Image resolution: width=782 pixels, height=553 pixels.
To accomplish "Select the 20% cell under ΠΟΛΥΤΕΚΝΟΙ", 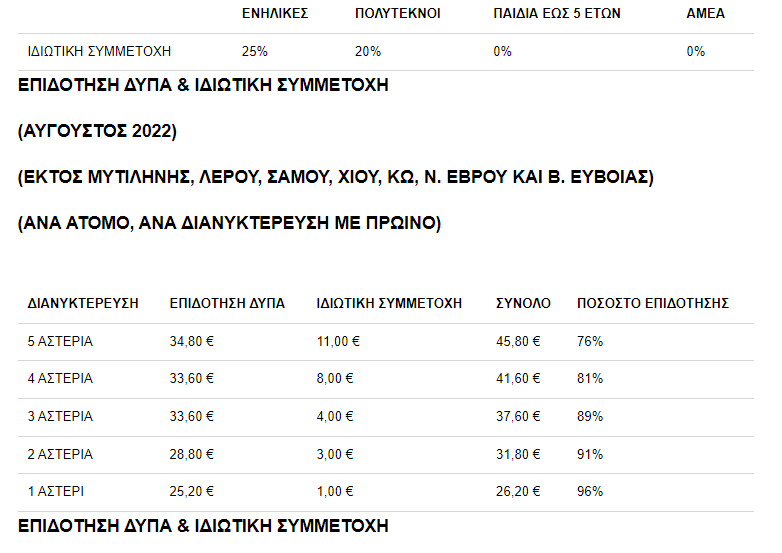I will pyautogui.click(x=368, y=51).
